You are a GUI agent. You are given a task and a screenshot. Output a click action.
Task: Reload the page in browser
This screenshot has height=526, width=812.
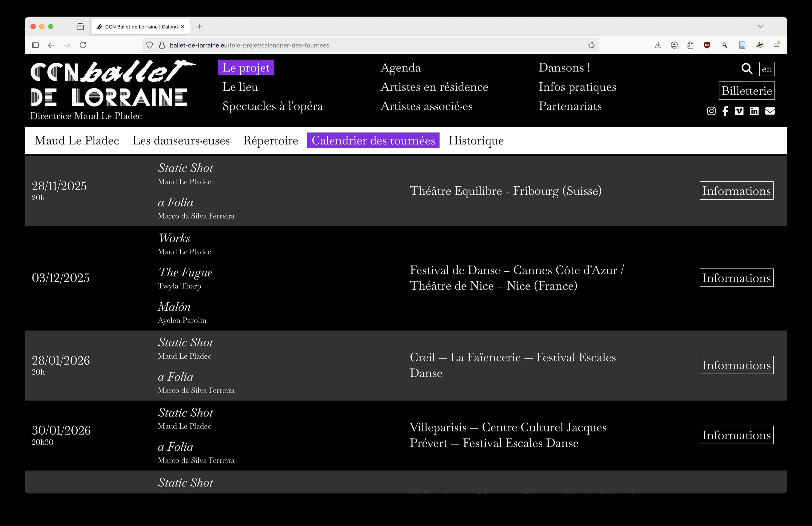[x=83, y=45]
